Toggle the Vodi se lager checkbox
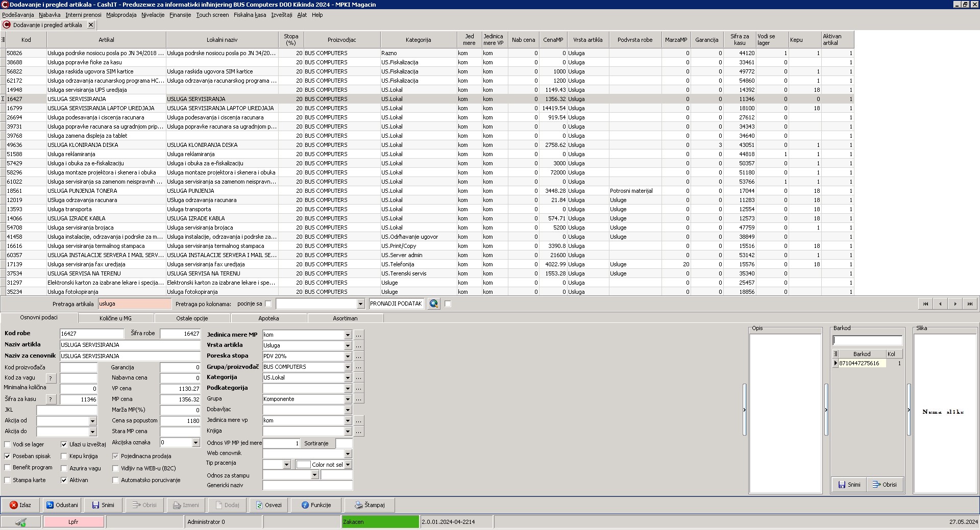The image size is (980, 530). pos(7,444)
